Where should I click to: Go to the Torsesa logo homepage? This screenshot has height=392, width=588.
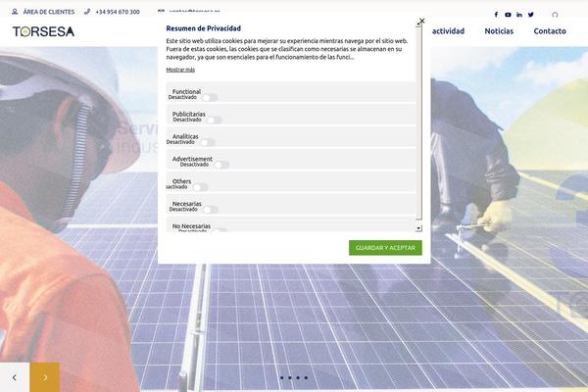(x=43, y=31)
